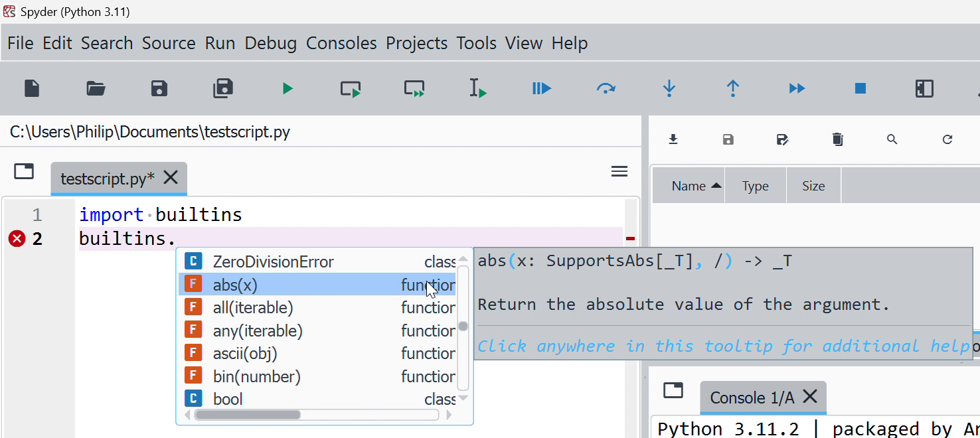
Task: Open the Tools menu
Action: [x=477, y=43]
